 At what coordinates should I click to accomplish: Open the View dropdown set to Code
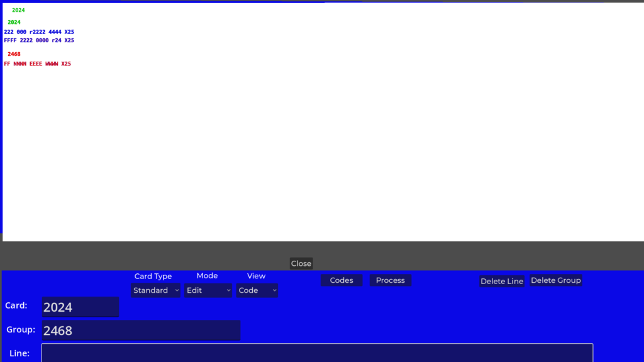(x=257, y=290)
